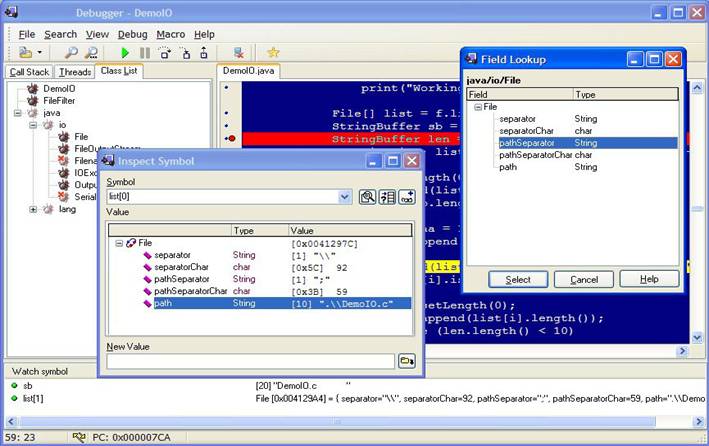Select the pathSeparator row in Field Lookup
Image resolution: width=709 pixels, height=446 pixels.
point(587,143)
